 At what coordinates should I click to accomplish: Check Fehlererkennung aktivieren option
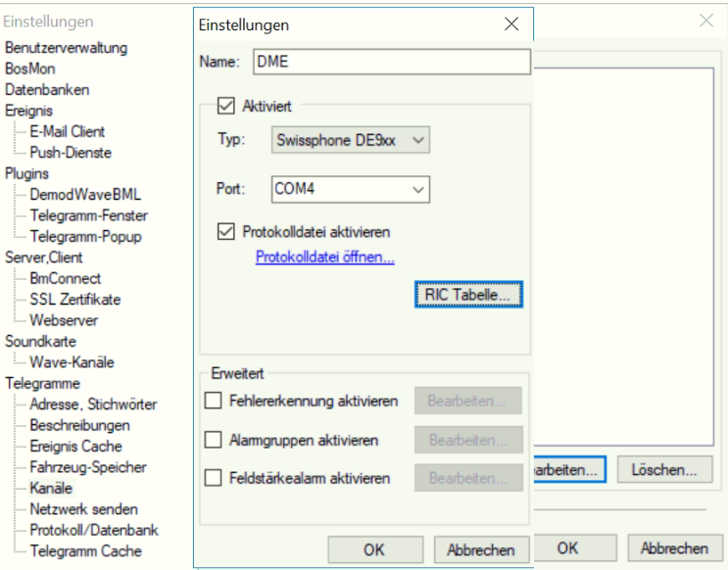(x=213, y=401)
